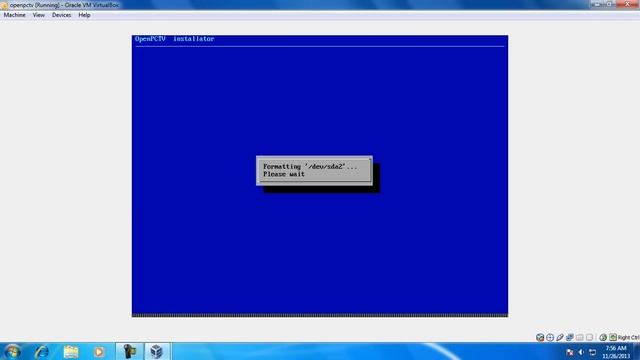Open the Windows Start menu
640x360 pixels.
pyautogui.click(x=12, y=351)
